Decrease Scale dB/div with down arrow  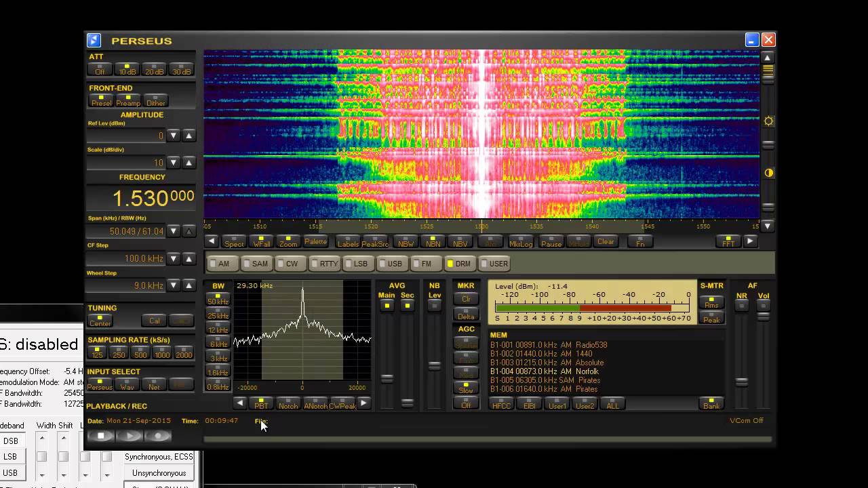tap(174, 163)
